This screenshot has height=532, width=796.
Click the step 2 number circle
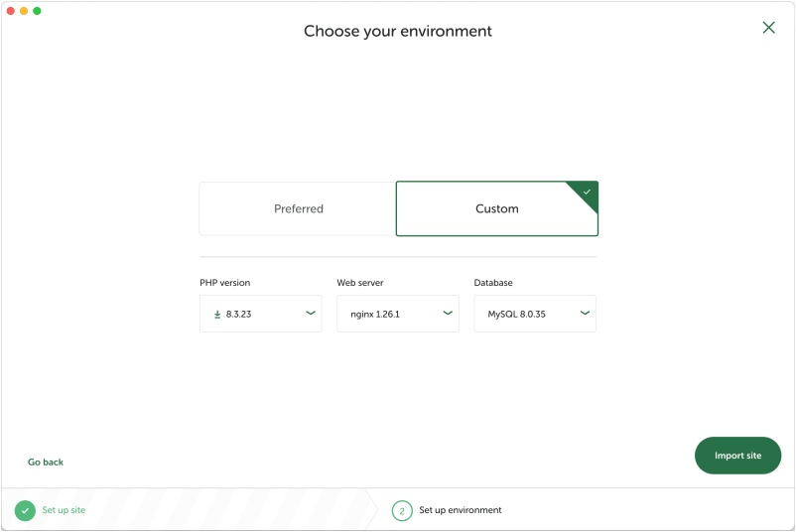[x=402, y=511]
